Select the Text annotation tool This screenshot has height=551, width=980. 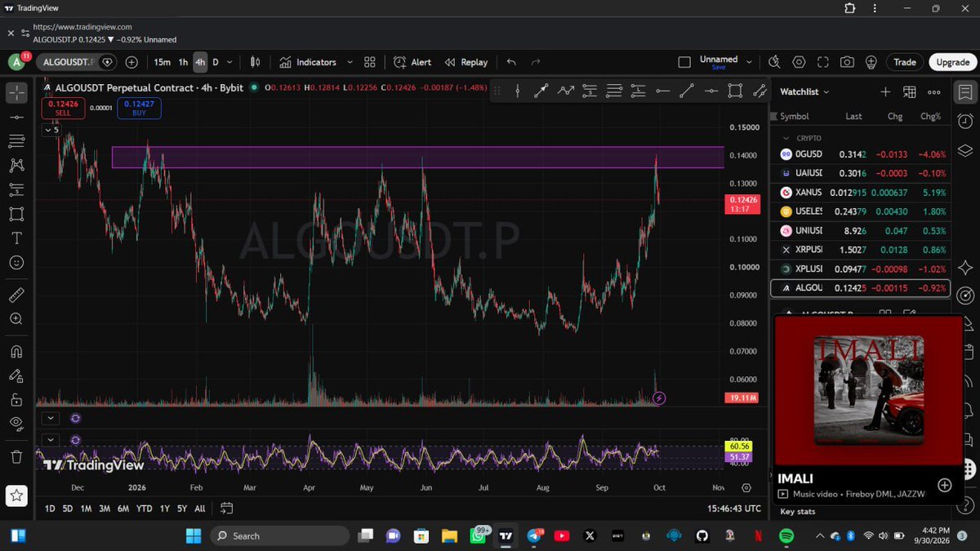click(16, 238)
